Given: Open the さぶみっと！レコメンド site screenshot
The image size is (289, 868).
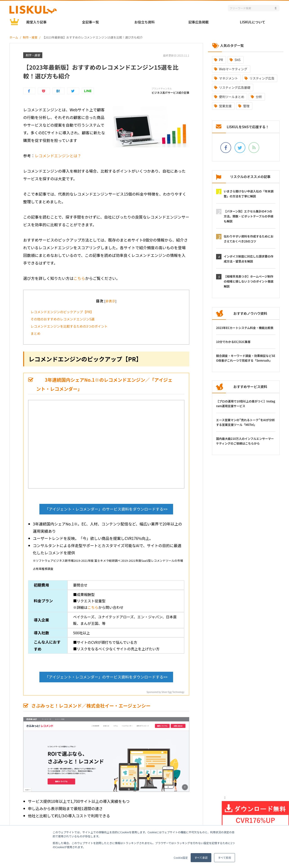Looking at the screenshot, I should 106,754.
